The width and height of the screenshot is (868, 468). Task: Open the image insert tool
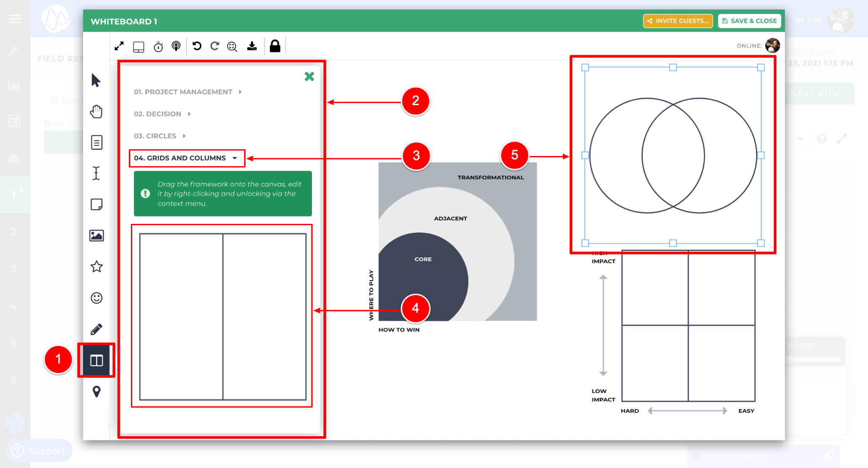(x=96, y=236)
